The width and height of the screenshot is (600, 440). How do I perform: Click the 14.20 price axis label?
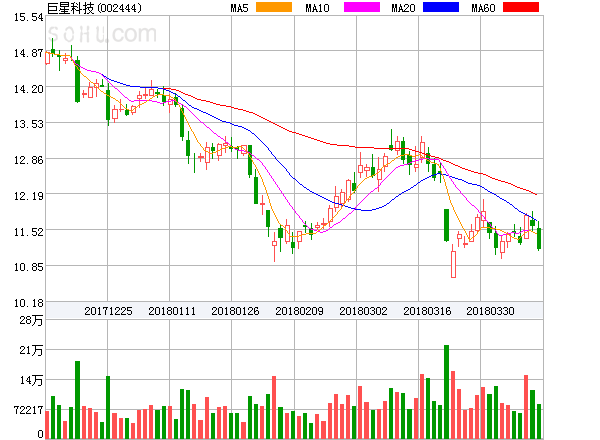(x=29, y=89)
